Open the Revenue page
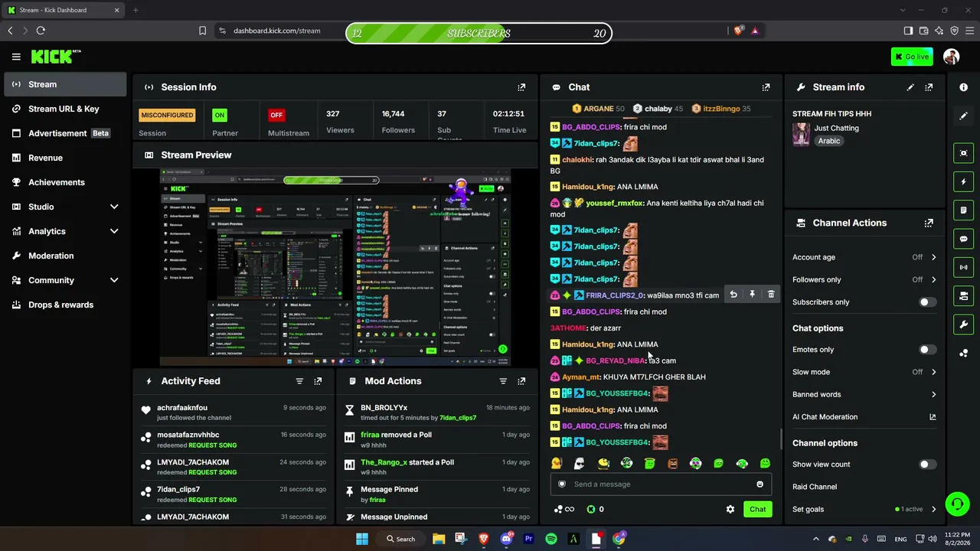 click(x=65, y=158)
